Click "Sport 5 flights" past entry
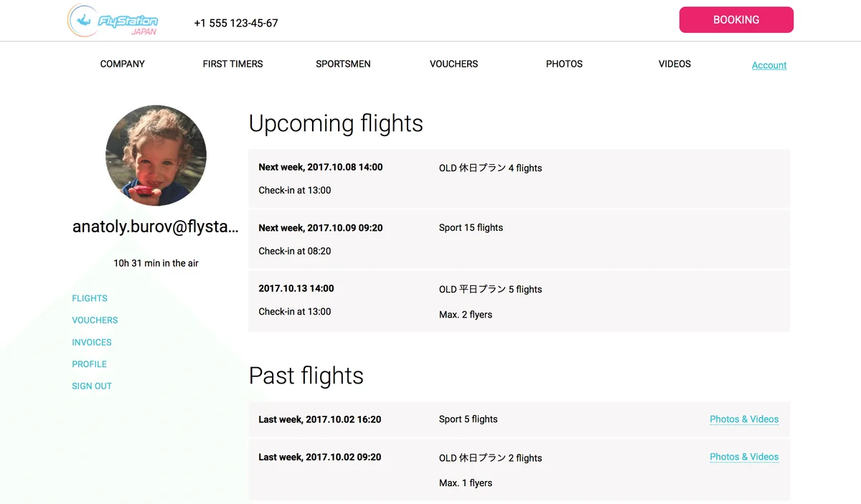This screenshot has width=861, height=504. pos(469,419)
